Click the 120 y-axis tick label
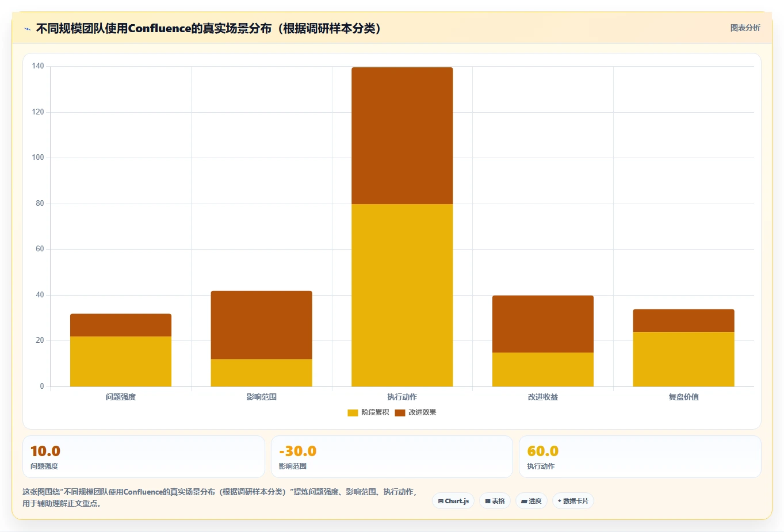The width and height of the screenshot is (784, 532). click(38, 112)
